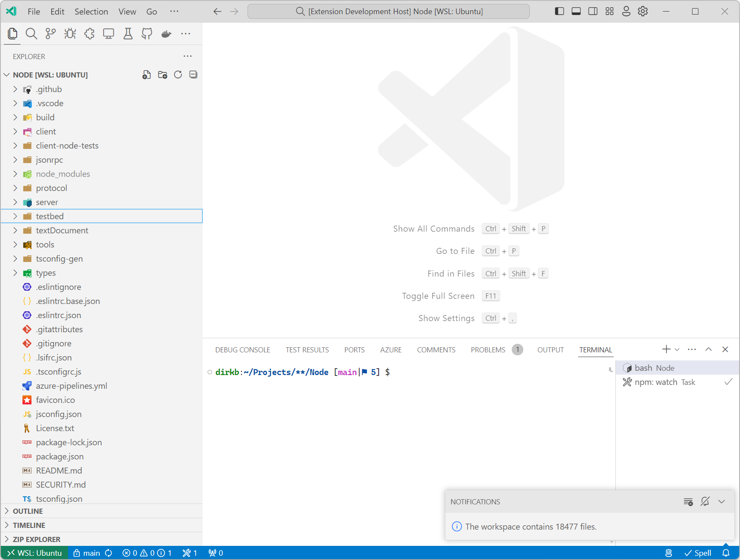Clear all notifications

(688, 501)
